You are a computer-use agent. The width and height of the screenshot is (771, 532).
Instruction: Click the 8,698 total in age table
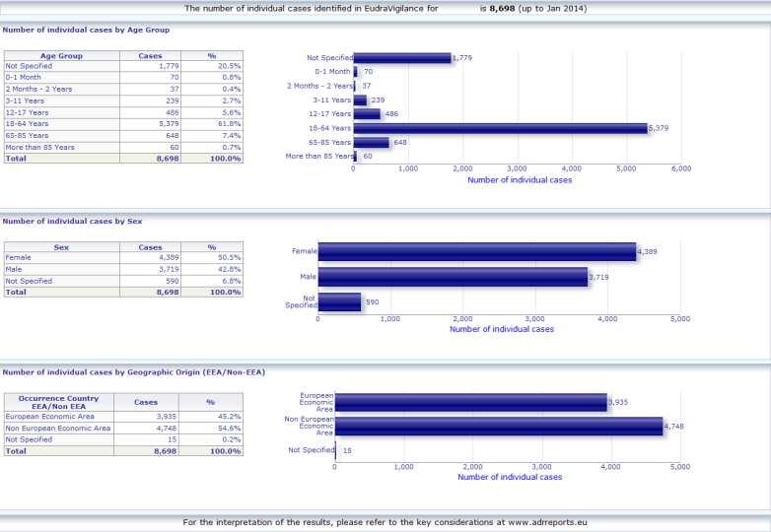pyautogui.click(x=168, y=159)
